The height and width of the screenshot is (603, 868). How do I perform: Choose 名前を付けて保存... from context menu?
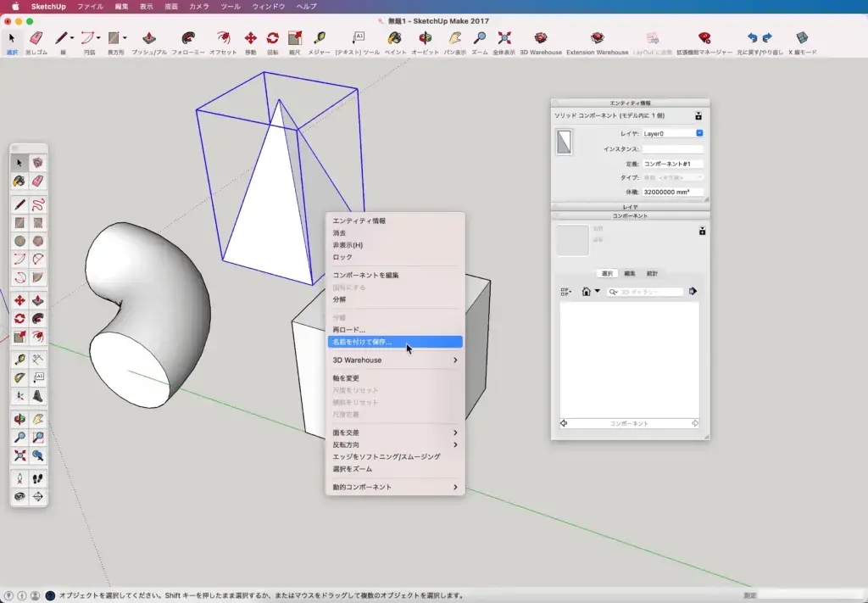coord(395,342)
